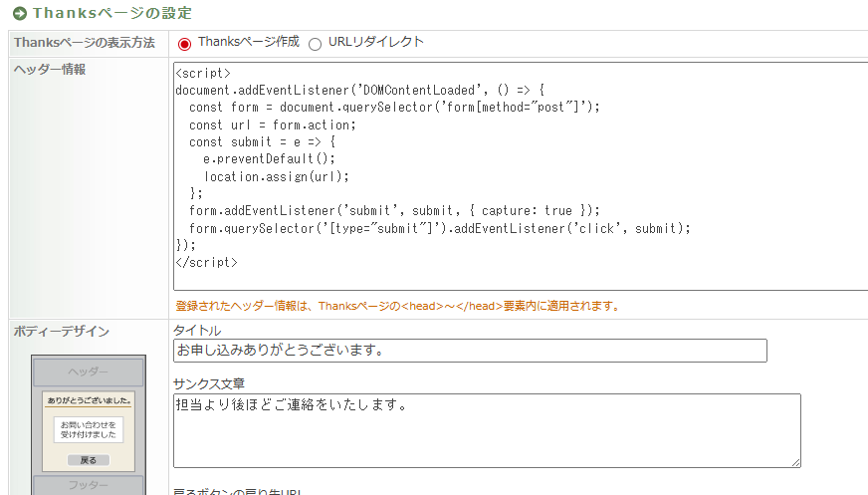Click the orange header information note text
This screenshot has height=495, width=868.
point(396,306)
